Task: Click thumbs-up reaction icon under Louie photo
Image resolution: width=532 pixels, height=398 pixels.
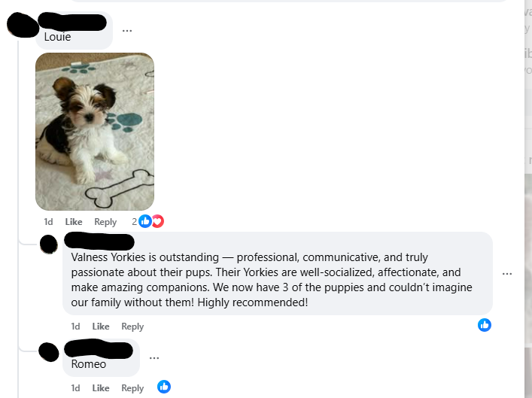Action: [145, 221]
